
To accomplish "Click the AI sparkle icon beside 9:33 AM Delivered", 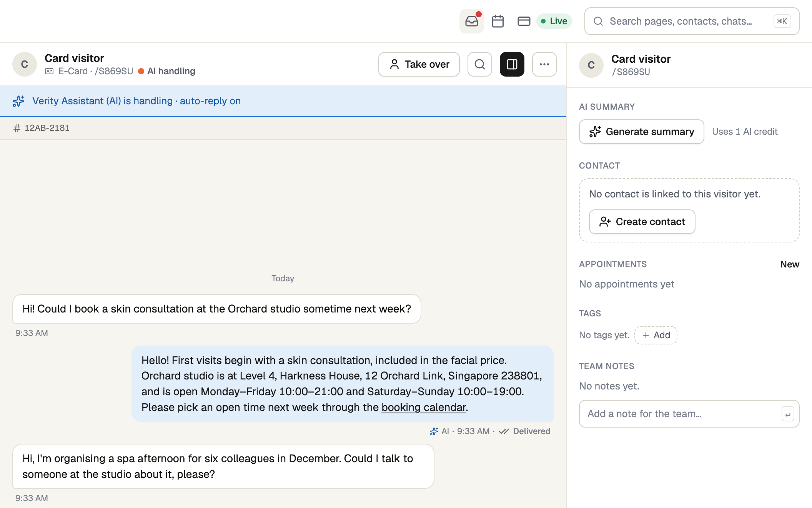I will click(x=434, y=431).
